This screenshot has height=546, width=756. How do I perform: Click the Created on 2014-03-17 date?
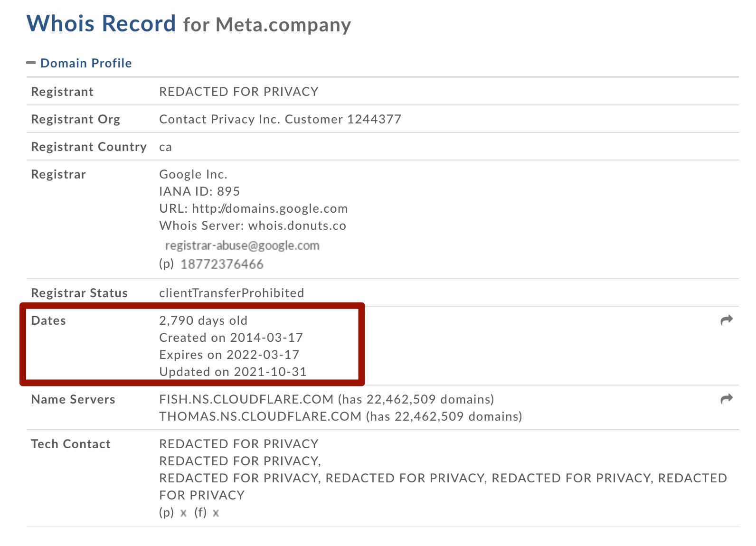coord(231,338)
